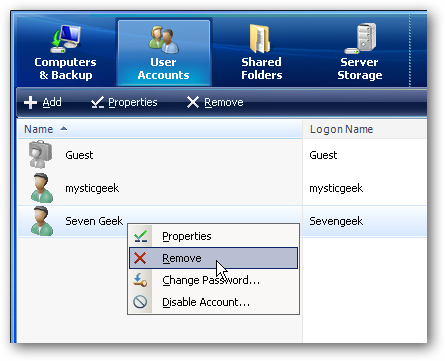Sort by the Logon Name column header

341,129
